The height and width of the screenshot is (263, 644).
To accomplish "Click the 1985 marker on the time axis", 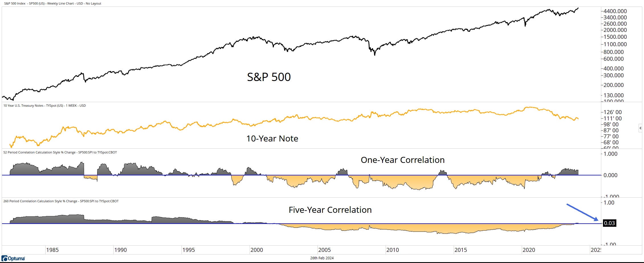I will click(x=52, y=250).
